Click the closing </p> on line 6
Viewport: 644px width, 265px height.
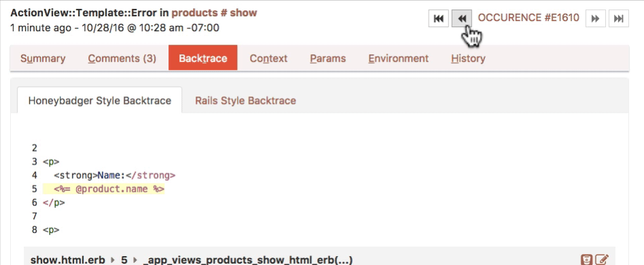point(54,202)
